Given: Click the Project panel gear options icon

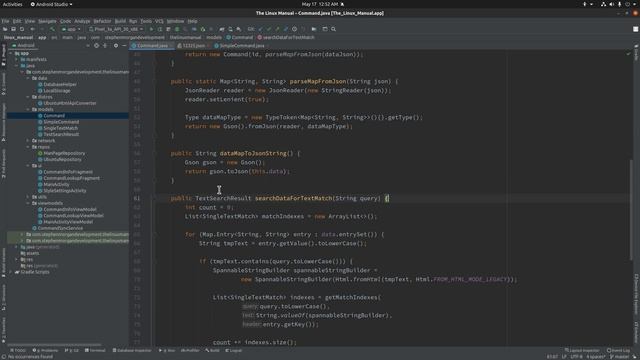Looking at the screenshot, I should (116, 46).
